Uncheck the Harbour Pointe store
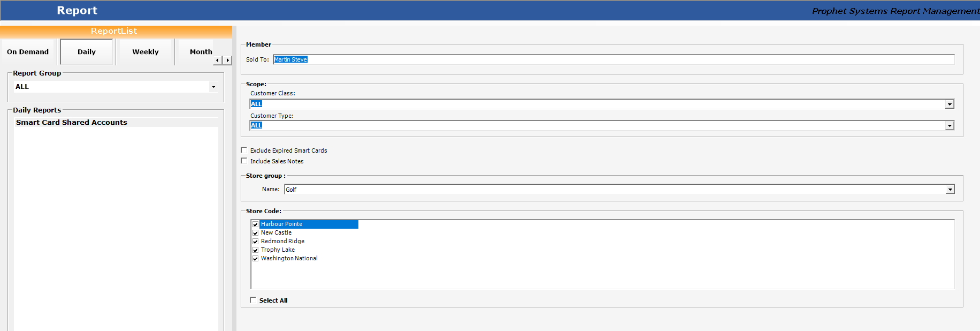 coord(256,224)
